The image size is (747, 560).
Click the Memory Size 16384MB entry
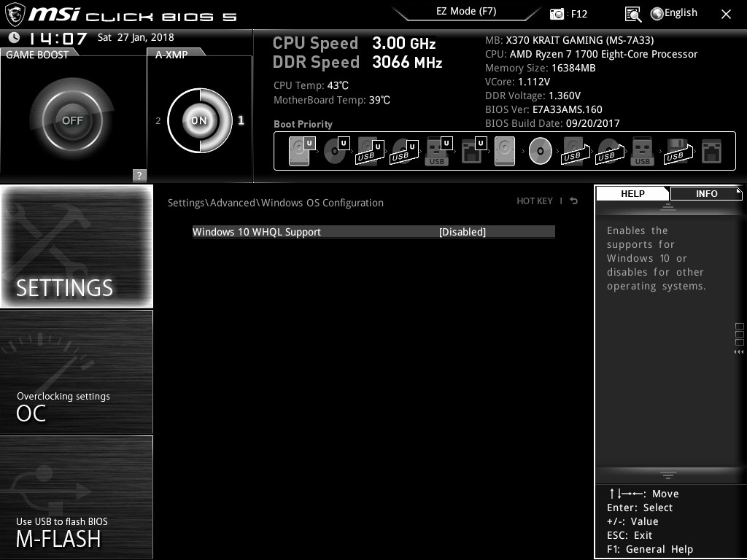[541, 68]
